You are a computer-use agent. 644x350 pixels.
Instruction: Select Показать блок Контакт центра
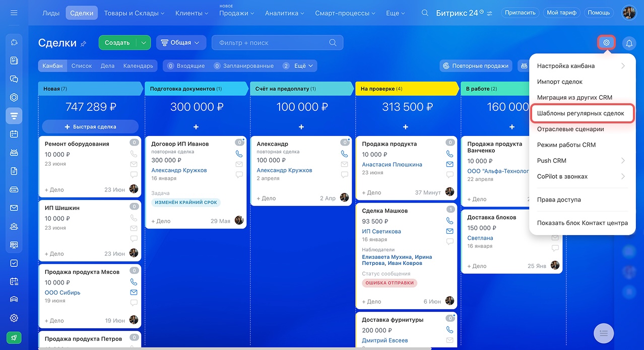click(x=582, y=223)
